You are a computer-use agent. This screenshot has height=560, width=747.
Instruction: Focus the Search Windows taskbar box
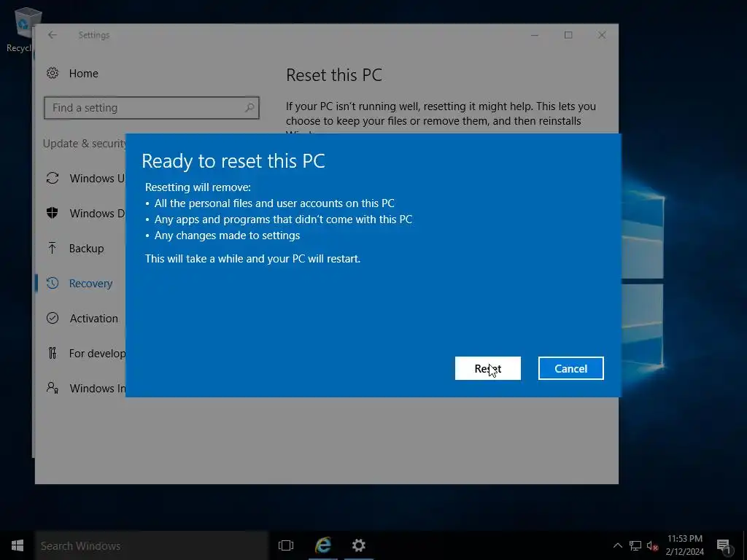(x=152, y=545)
